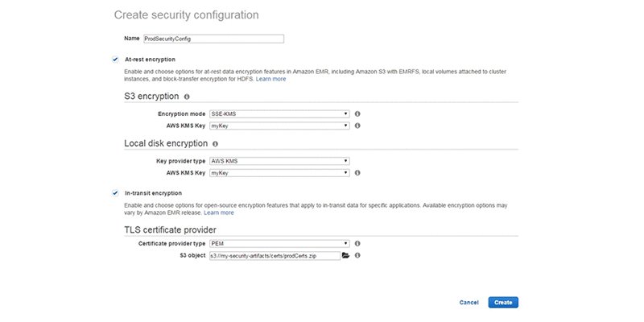Open S3 encryption AWS KMS Key dropdown

pos(279,126)
